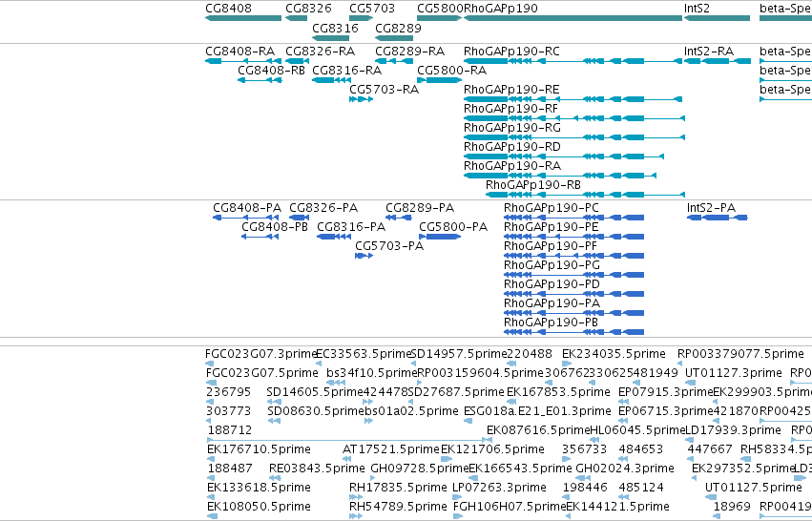This screenshot has height=521, width=812.
Task: Click transcript CG8289-RA
Action: point(394,61)
